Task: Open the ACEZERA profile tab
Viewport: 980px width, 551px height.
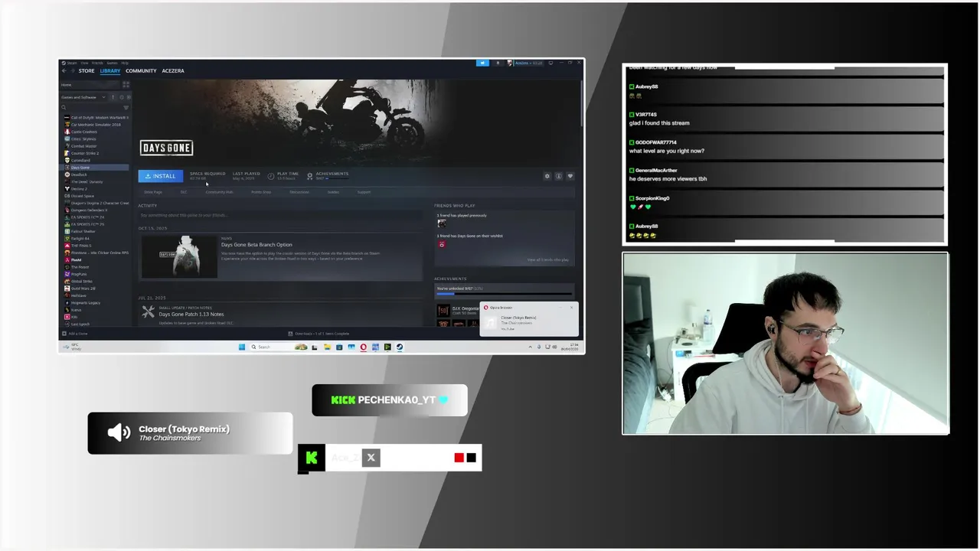Action: pyautogui.click(x=173, y=71)
